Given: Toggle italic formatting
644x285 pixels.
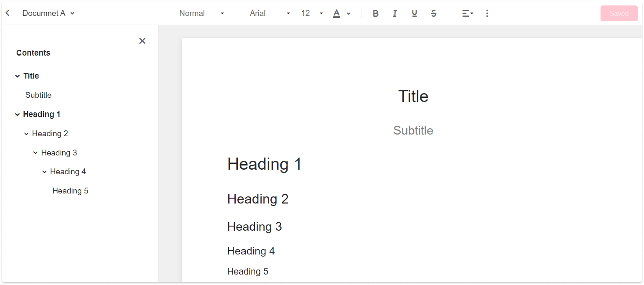Looking at the screenshot, I should point(395,13).
